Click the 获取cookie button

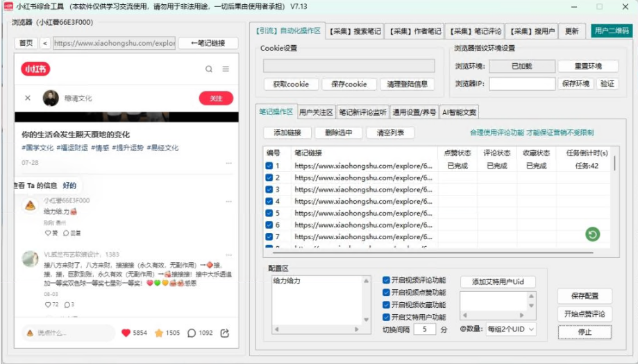[290, 84]
